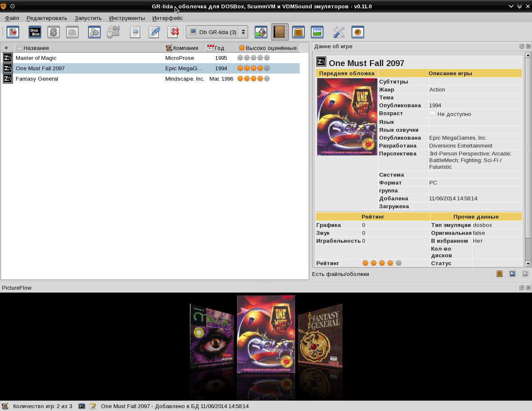
Task: Sort list by 'Название' column header
Action: 89,48
